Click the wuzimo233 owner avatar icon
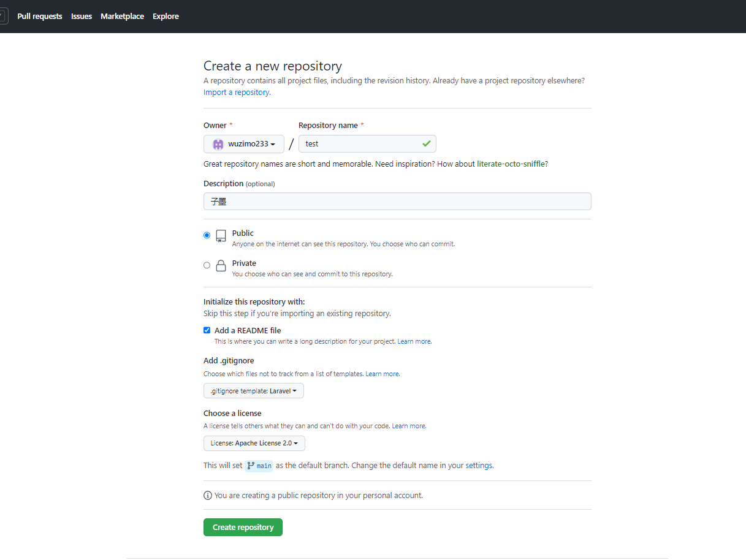The height and width of the screenshot is (560, 746). [218, 144]
